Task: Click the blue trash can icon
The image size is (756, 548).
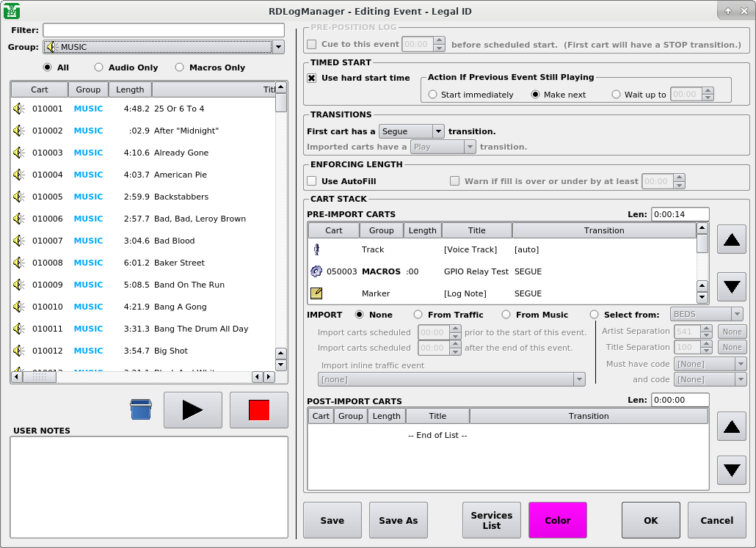Action: (140, 409)
